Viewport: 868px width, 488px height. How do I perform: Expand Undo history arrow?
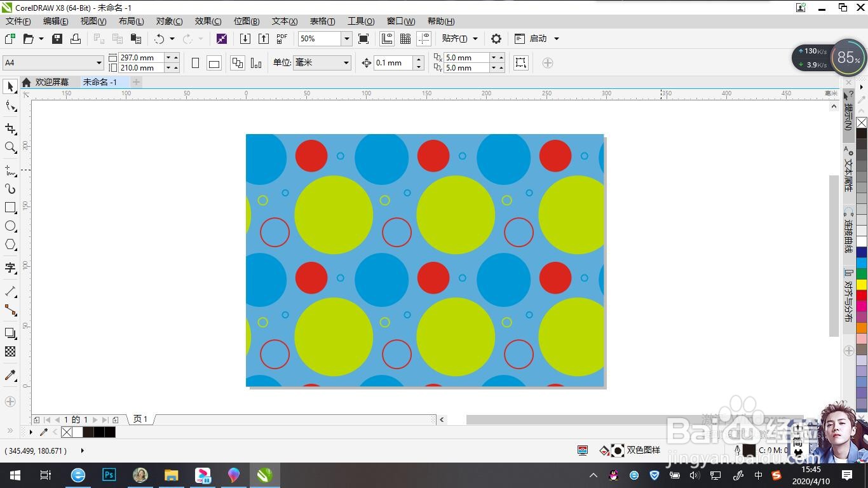coord(172,39)
